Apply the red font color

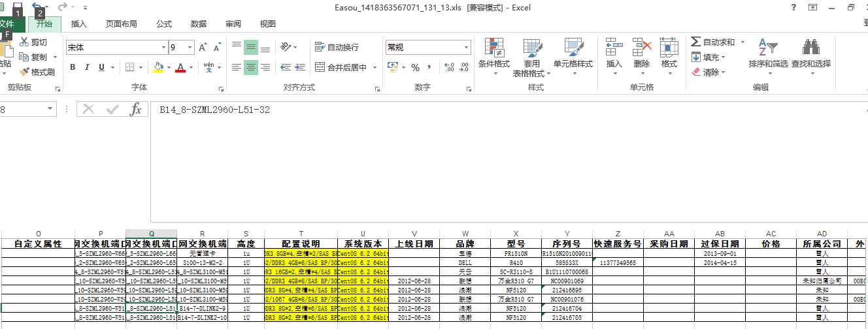point(181,67)
